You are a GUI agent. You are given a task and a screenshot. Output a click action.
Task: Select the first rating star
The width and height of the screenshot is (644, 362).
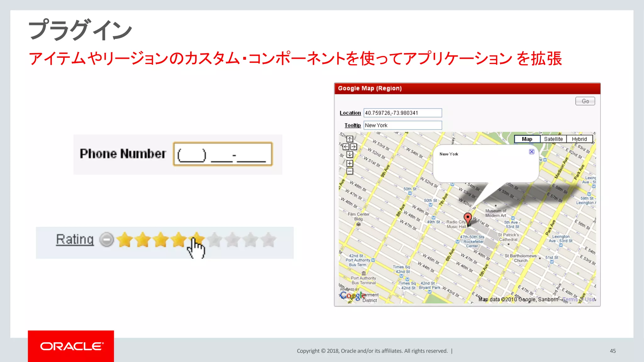coord(125,240)
